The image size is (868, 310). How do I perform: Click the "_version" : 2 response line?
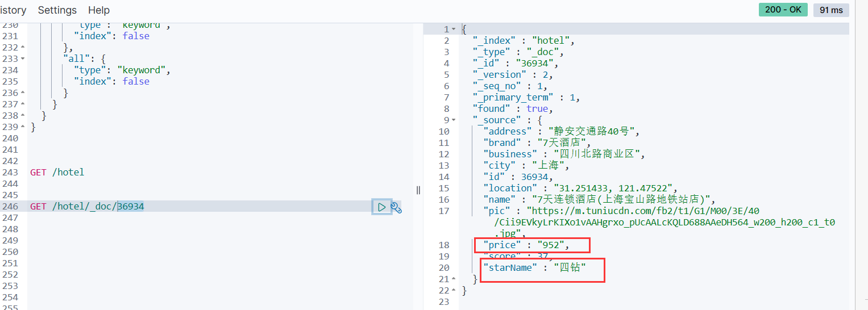(513, 74)
